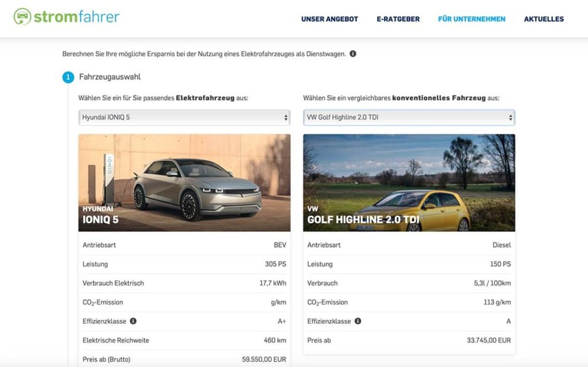
Task: Click the step number 1 circle
Action: tap(68, 78)
